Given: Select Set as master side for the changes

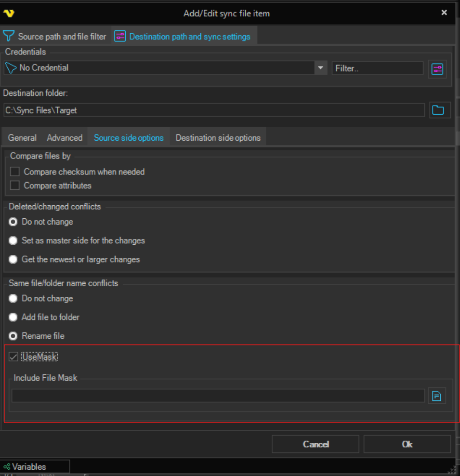Looking at the screenshot, I should [x=13, y=240].
